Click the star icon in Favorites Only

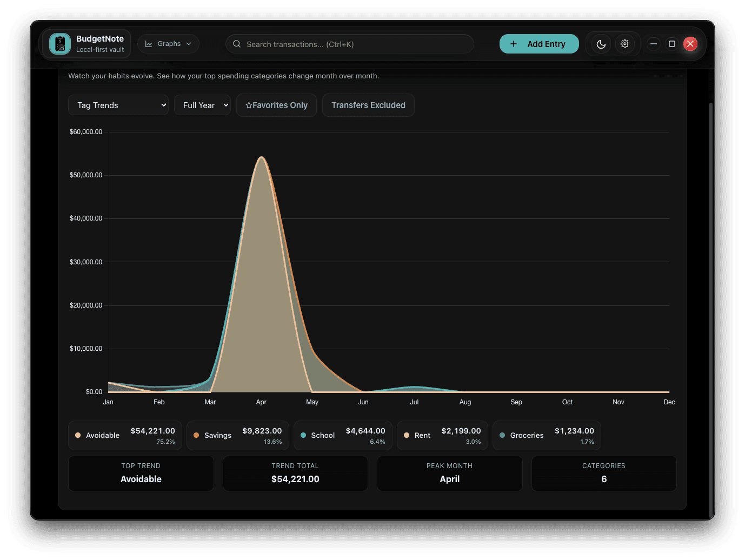pyautogui.click(x=249, y=105)
